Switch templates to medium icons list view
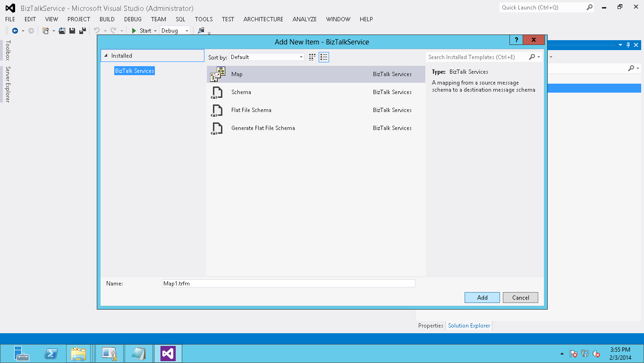Viewport: 644px width, 363px height. tap(324, 57)
